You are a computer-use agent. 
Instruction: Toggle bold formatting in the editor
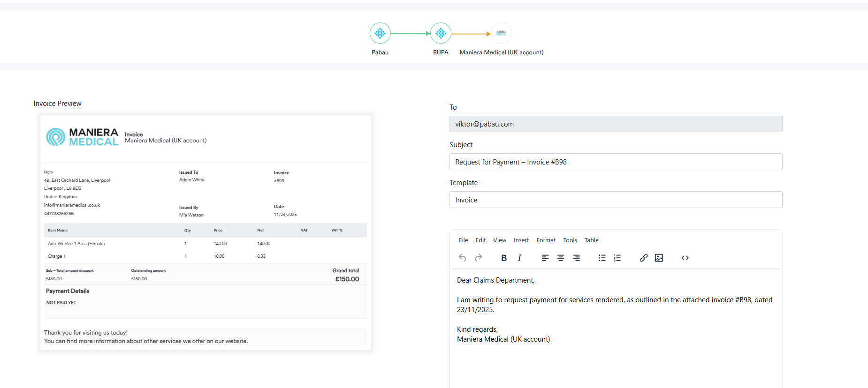coord(504,258)
